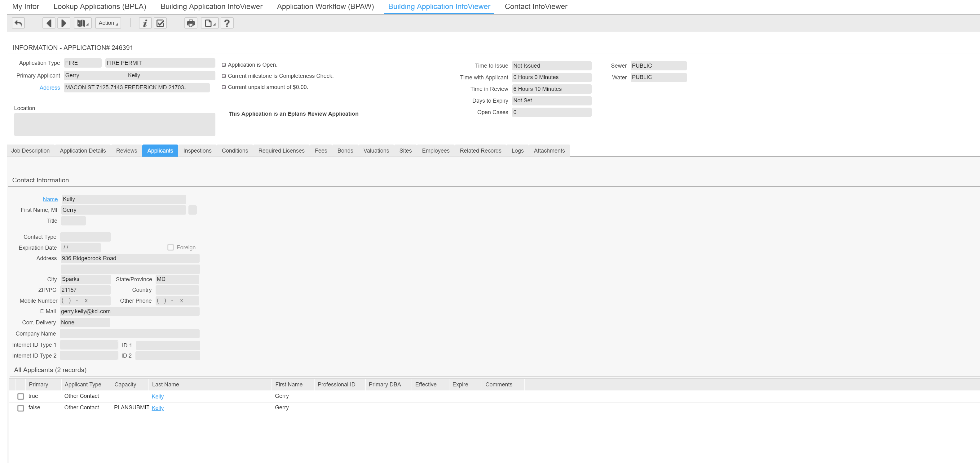The image size is (980, 463).
Task: Click the checkmark toolbar icon
Action: pos(161,23)
